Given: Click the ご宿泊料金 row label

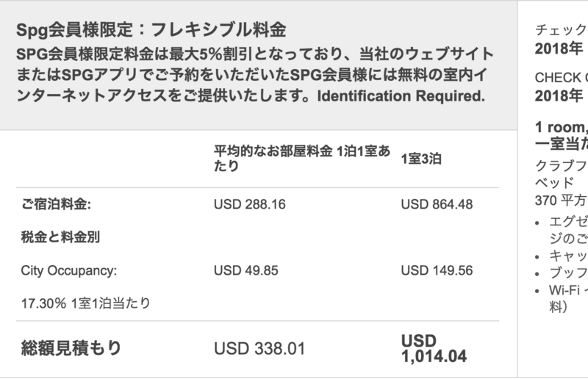Looking at the screenshot, I should [x=57, y=204].
